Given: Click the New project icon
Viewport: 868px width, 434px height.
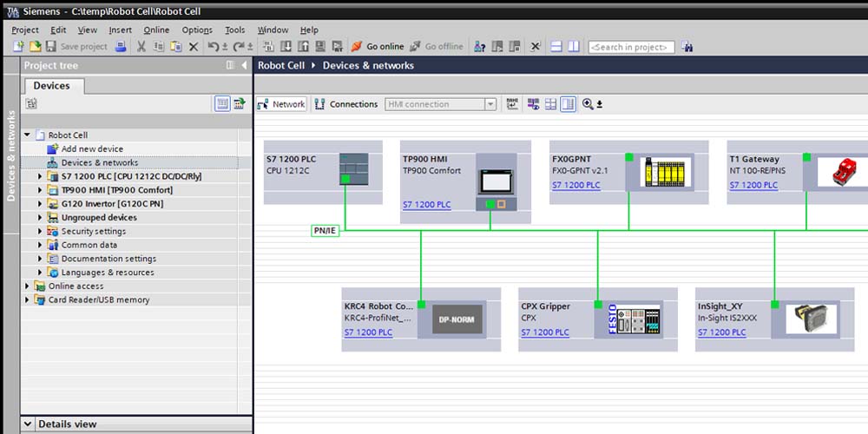Looking at the screenshot, I should coord(18,47).
